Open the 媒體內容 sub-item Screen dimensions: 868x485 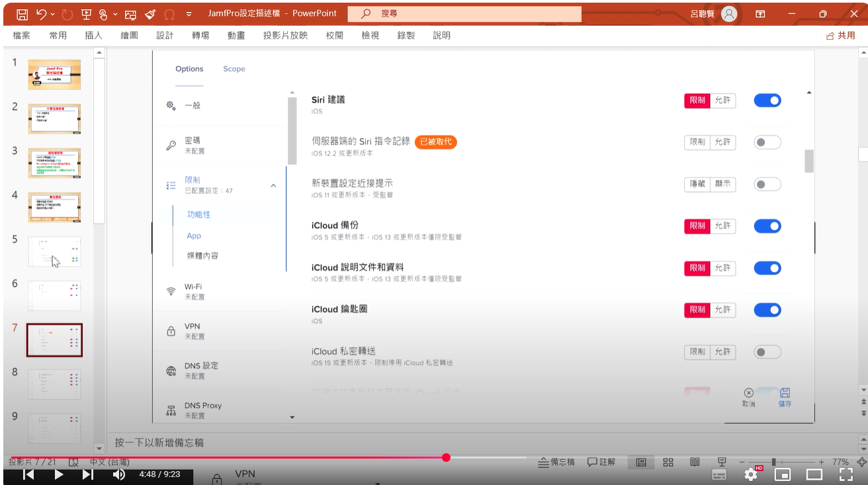pyautogui.click(x=202, y=255)
